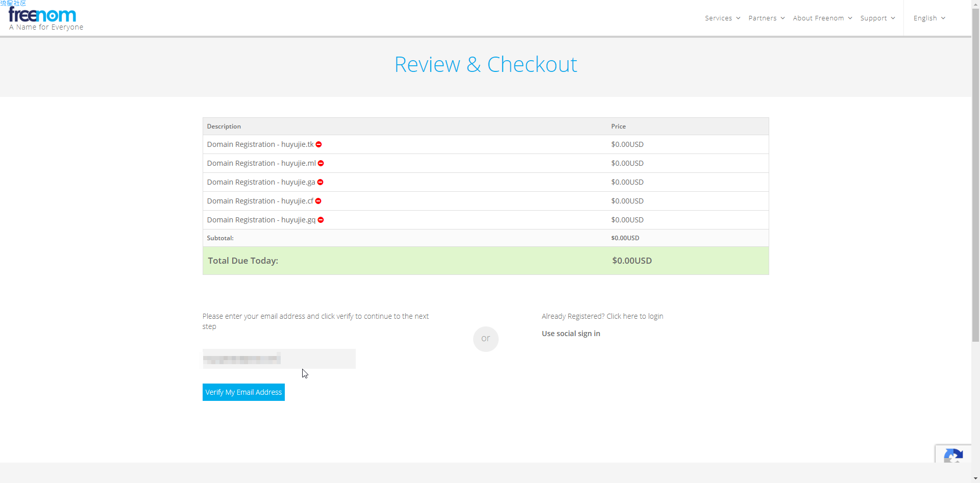980x483 pixels.
Task: Select 'Domain Registration - huyujie.ga' text
Action: [261, 182]
